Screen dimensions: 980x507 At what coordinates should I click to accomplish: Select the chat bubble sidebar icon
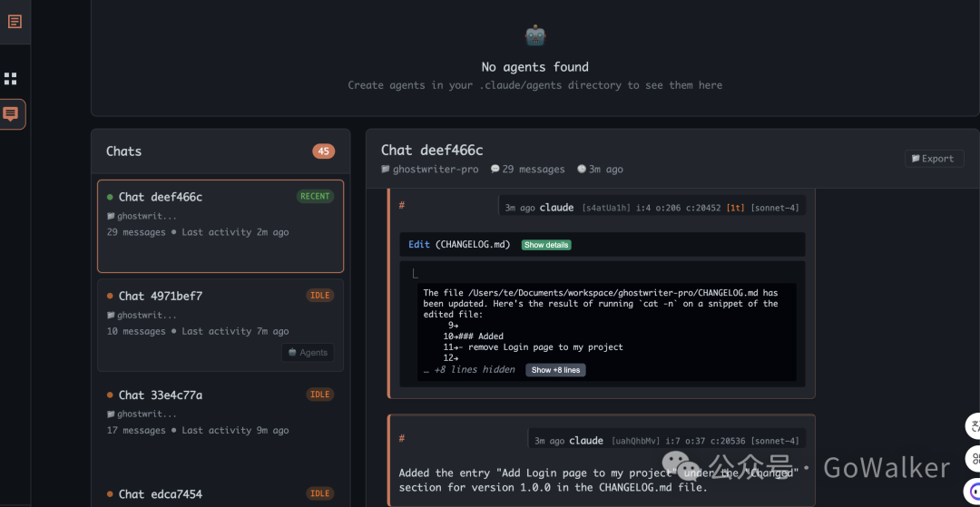click(x=11, y=114)
